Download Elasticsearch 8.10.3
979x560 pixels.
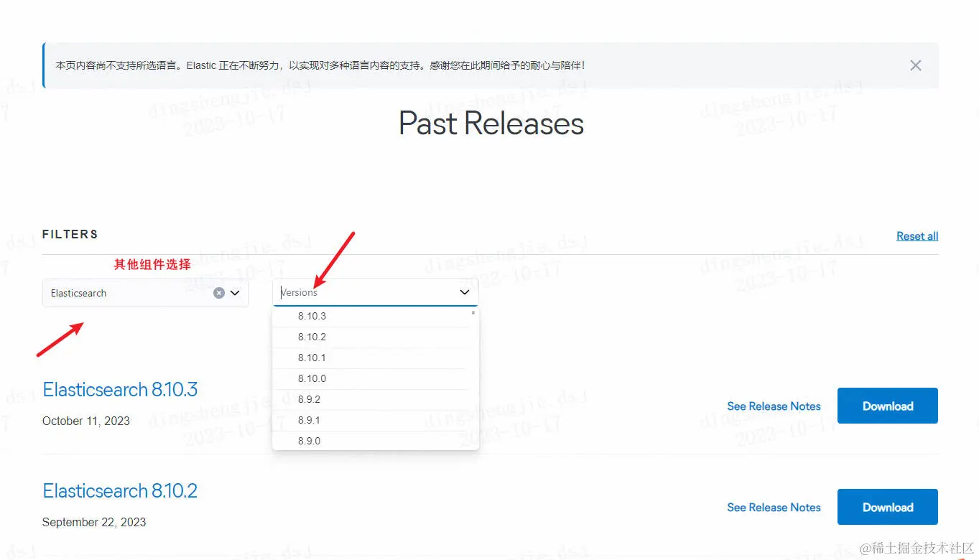pyautogui.click(x=888, y=406)
